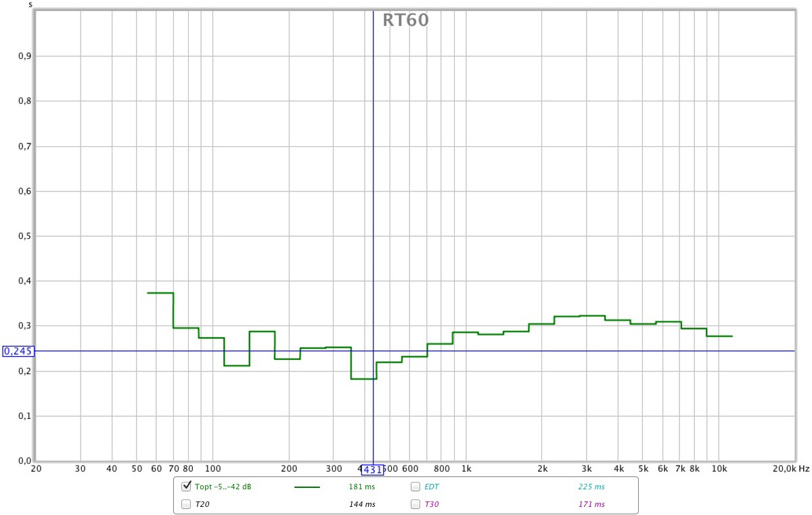Click the 1k frequency axis label
The width and height of the screenshot is (812, 515).
click(x=466, y=468)
